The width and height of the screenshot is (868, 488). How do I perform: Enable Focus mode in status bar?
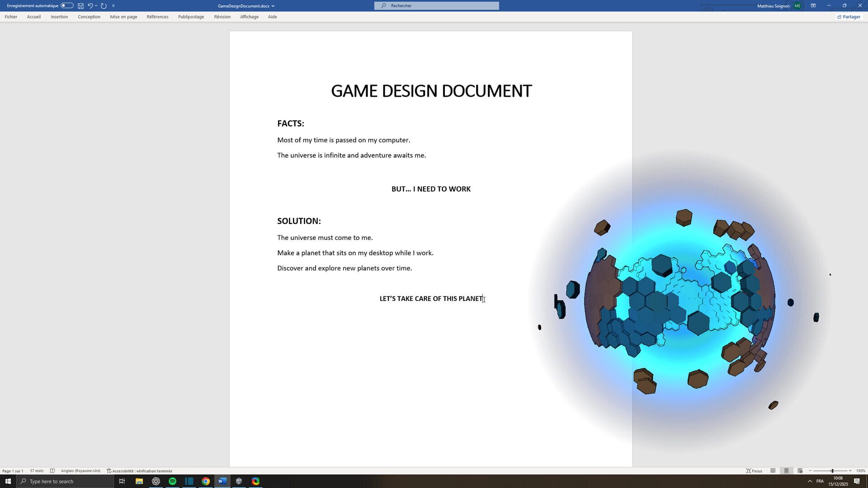pos(754,471)
